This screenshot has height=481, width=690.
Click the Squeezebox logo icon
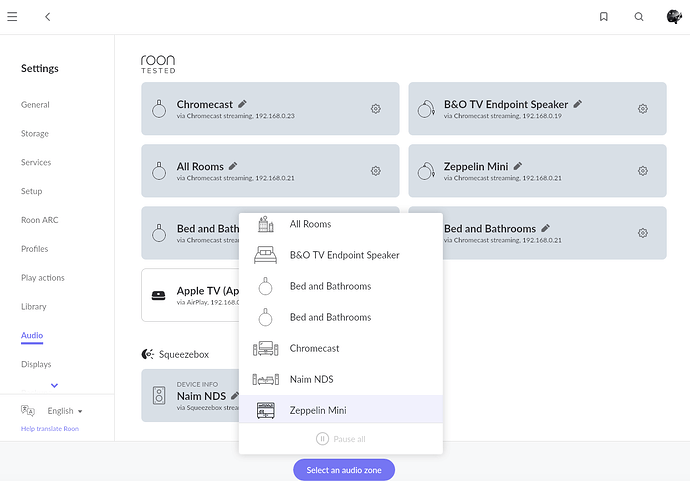148,354
